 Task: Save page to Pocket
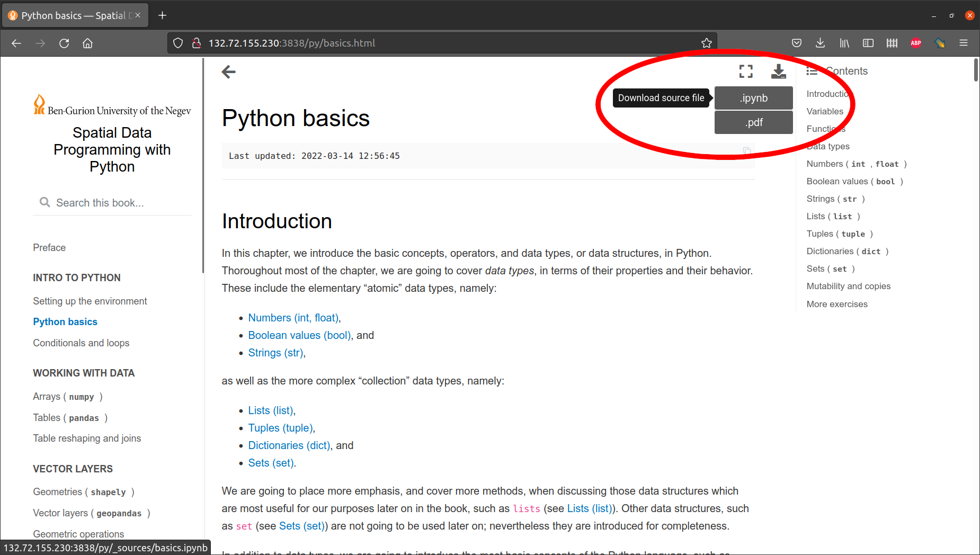pyautogui.click(x=796, y=43)
